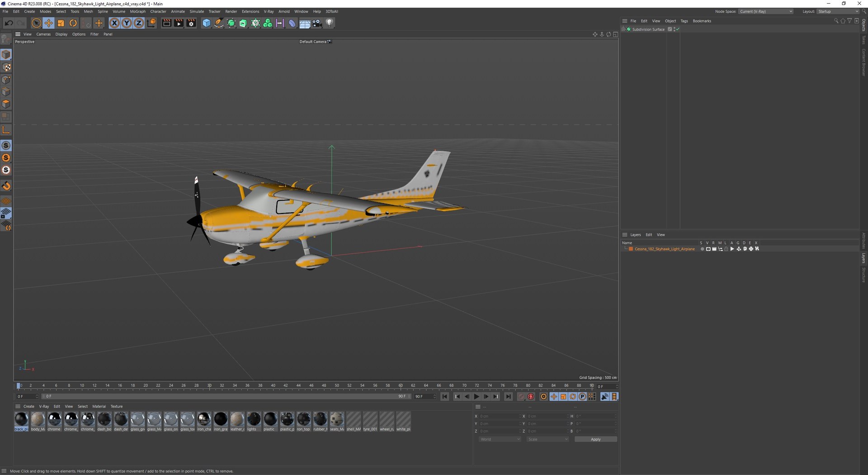Open Layers panel hamburger menu
This screenshot has width=868, height=475.
624,235
